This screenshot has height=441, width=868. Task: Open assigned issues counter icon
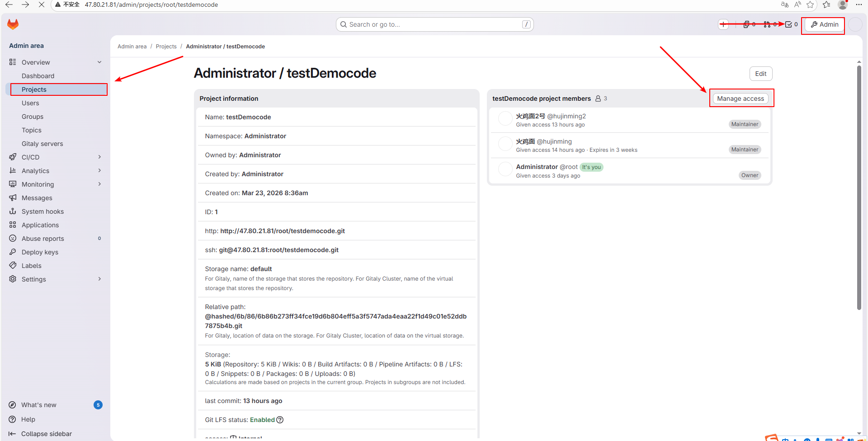749,24
